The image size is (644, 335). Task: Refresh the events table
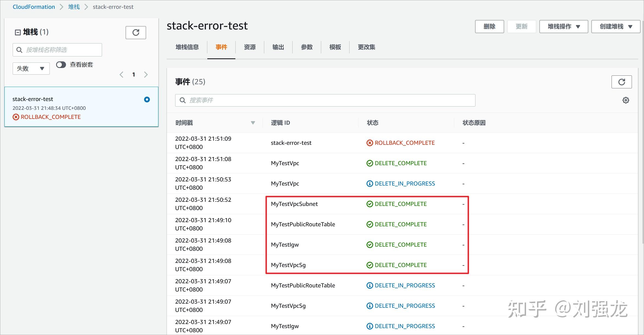pos(622,82)
